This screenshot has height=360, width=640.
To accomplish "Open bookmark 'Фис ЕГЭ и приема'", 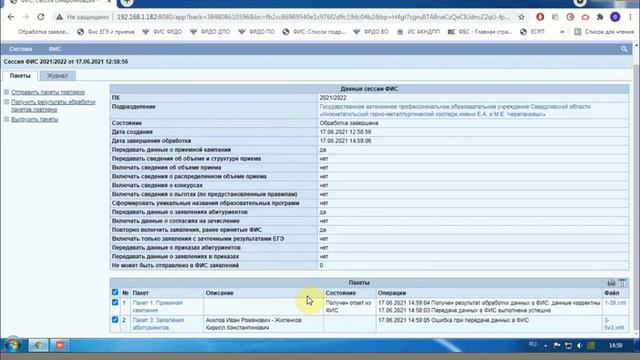I will [x=106, y=31].
